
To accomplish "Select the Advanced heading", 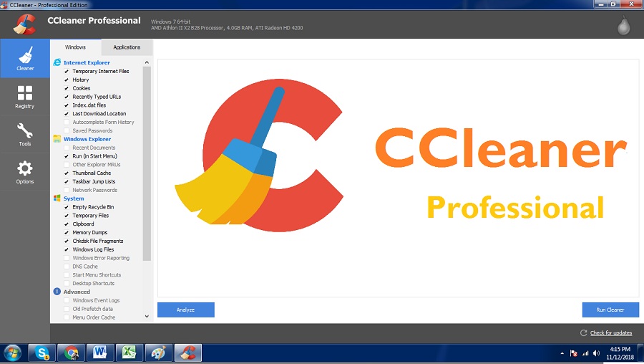I will click(x=77, y=292).
